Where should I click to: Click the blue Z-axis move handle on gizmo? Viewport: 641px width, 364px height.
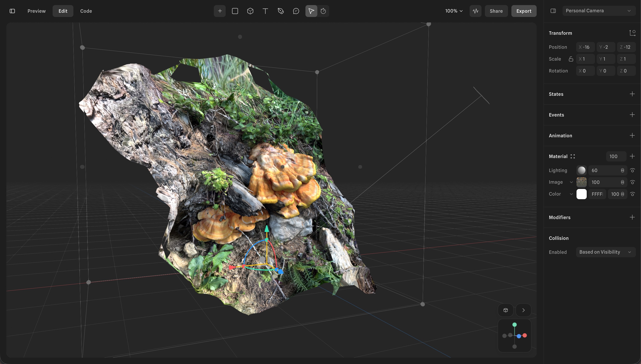(280, 271)
